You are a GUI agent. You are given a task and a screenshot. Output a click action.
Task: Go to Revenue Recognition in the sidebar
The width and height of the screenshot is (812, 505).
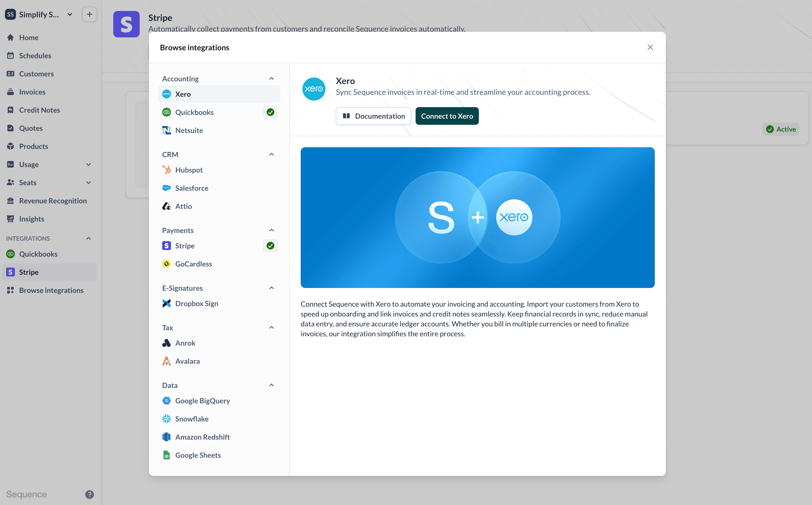(x=53, y=200)
